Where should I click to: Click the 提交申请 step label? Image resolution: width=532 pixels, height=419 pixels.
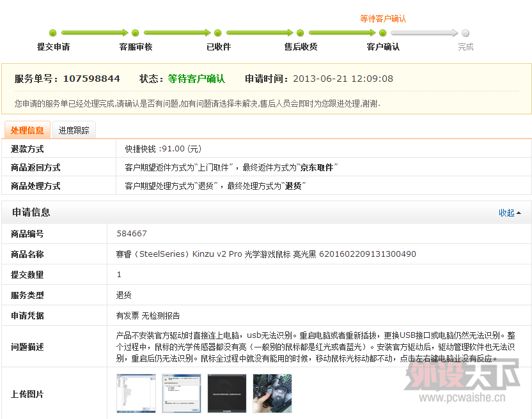tap(53, 47)
